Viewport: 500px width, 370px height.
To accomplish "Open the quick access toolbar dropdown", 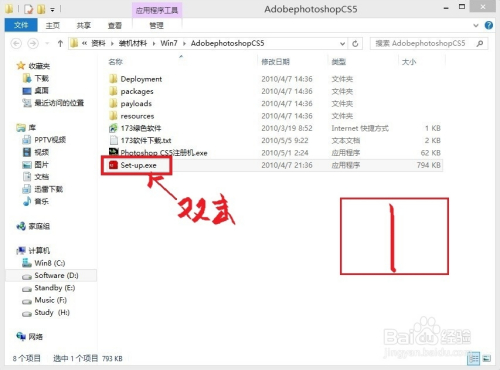I will click(x=52, y=10).
